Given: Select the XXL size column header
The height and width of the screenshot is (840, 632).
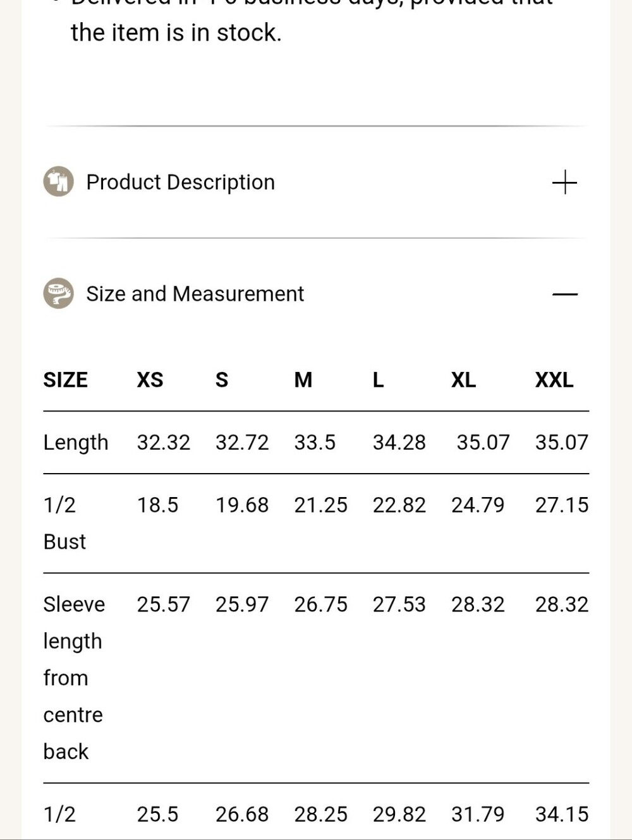Looking at the screenshot, I should pyautogui.click(x=554, y=380).
